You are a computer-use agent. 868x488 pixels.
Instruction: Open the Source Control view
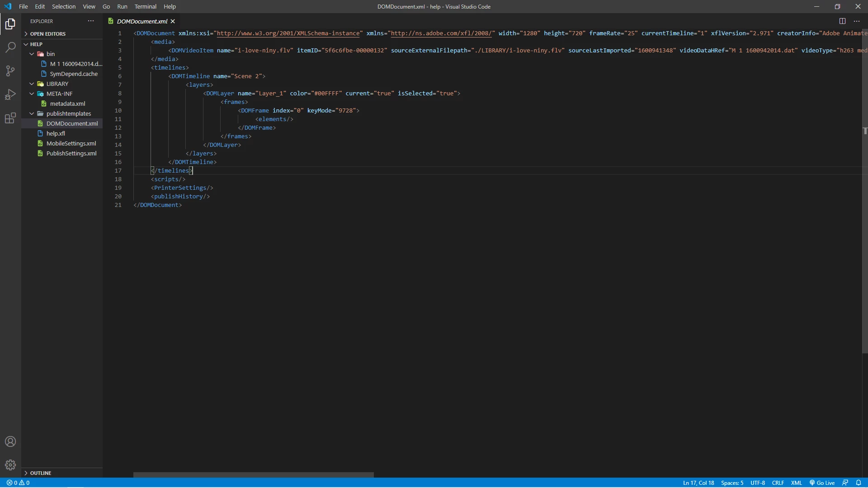[x=10, y=71]
